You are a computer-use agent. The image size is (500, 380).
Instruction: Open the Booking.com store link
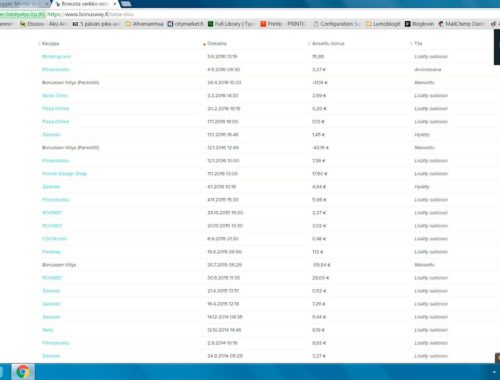56,56
